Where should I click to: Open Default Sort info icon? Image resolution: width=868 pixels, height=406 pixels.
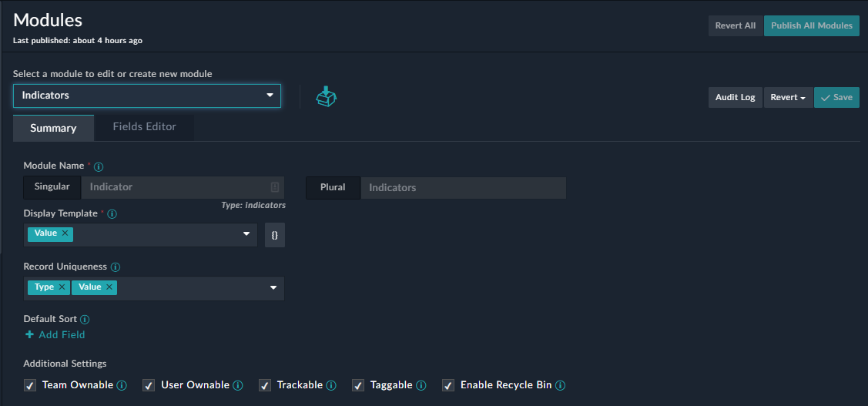coord(85,320)
